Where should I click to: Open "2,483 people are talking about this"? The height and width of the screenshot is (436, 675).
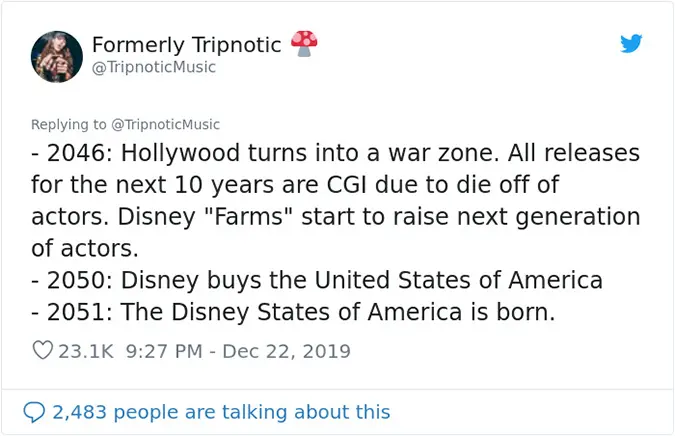click(x=220, y=411)
